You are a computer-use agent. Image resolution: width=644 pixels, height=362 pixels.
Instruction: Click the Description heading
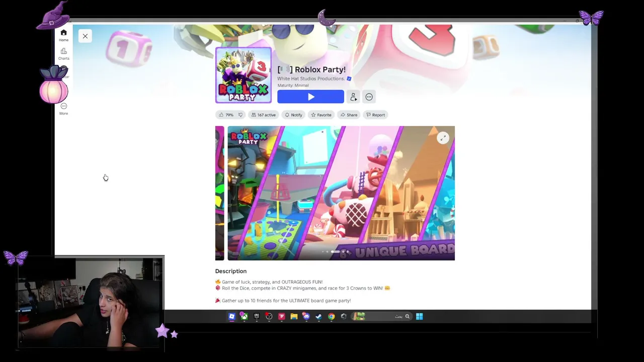click(x=231, y=271)
